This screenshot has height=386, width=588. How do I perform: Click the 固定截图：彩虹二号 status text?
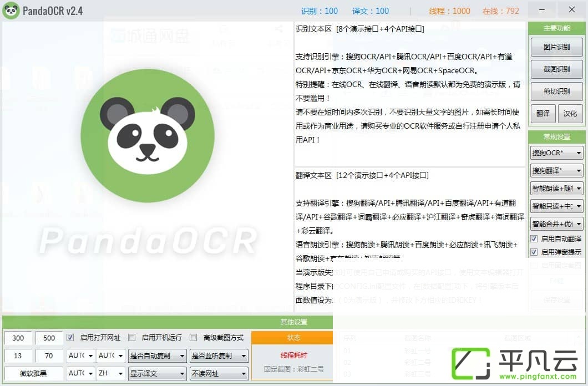click(293, 369)
